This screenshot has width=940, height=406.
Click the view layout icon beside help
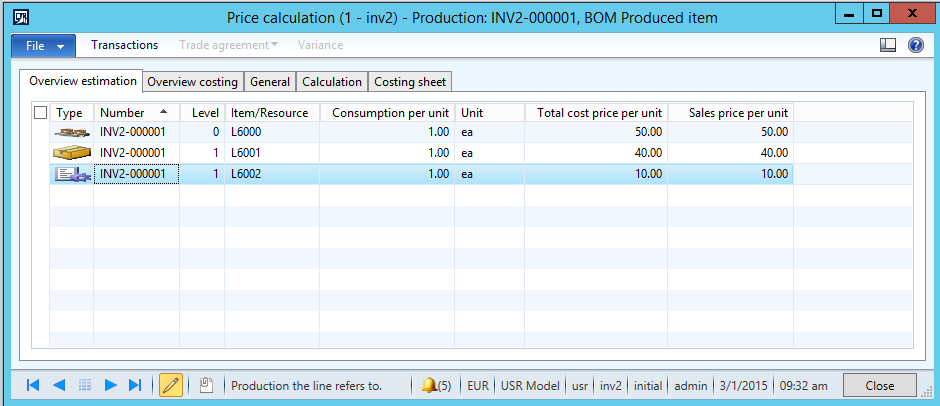coord(887,45)
